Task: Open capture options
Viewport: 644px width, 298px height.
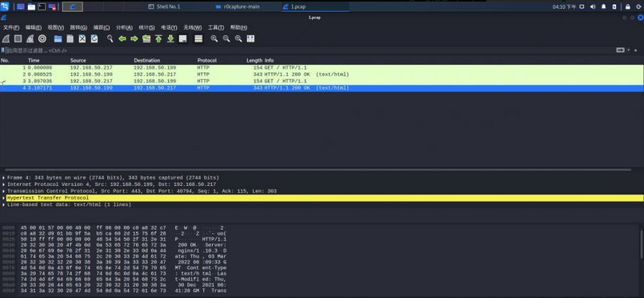Action: click(x=42, y=38)
